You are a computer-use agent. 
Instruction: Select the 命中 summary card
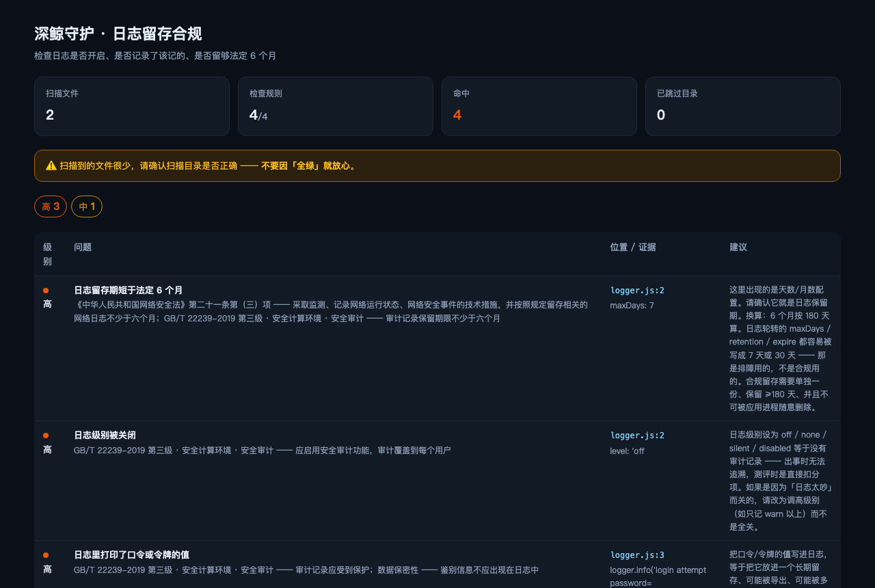pos(539,106)
